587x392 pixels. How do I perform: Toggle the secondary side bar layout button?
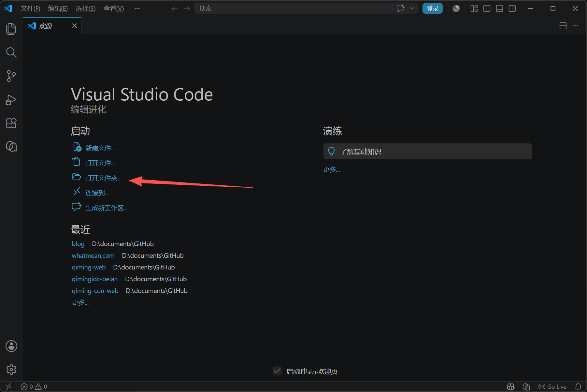point(512,8)
